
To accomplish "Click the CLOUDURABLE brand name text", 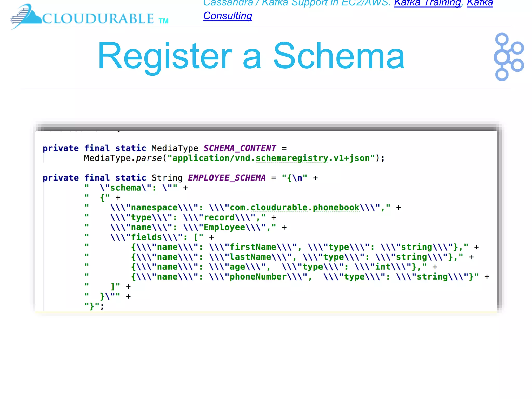I will pyautogui.click(x=98, y=19).
